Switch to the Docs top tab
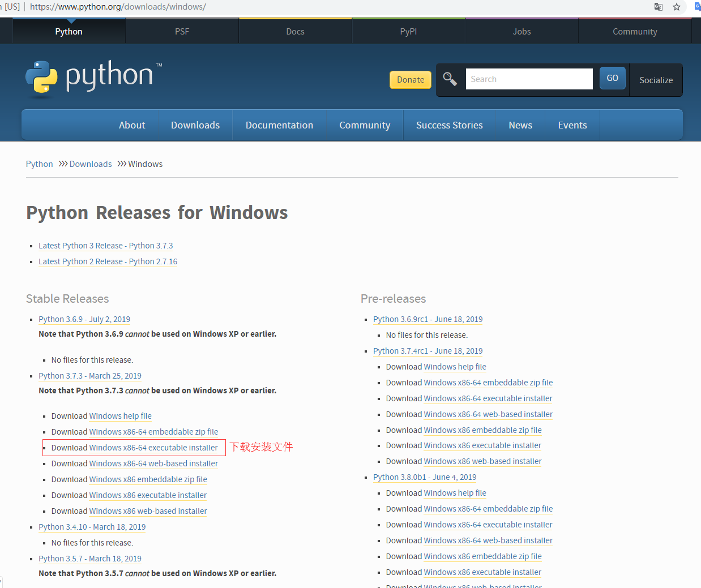701x588 pixels. click(295, 32)
